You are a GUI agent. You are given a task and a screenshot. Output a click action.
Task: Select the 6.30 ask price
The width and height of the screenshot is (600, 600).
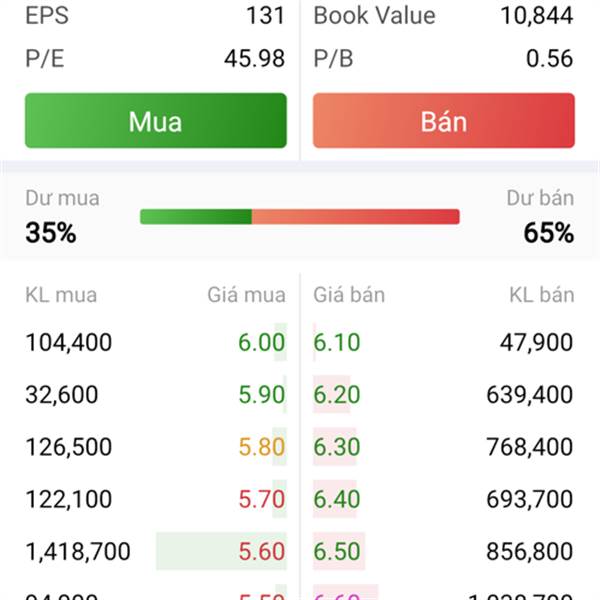tap(337, 447)
